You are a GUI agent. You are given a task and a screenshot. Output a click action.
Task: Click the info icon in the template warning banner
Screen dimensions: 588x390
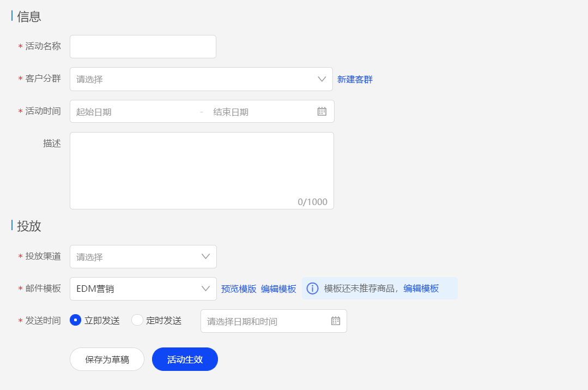(x=312, y=288)
